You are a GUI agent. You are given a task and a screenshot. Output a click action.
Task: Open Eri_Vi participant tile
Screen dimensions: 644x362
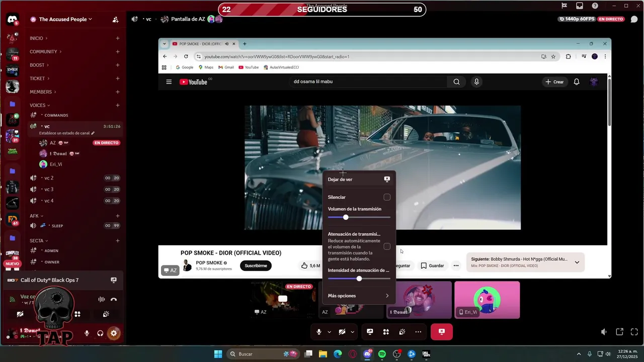tap(487, 300)
